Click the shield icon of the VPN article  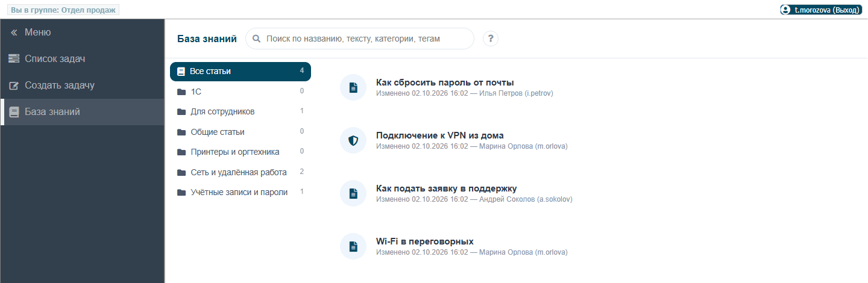pyautogui.click(x=353, y=140)
